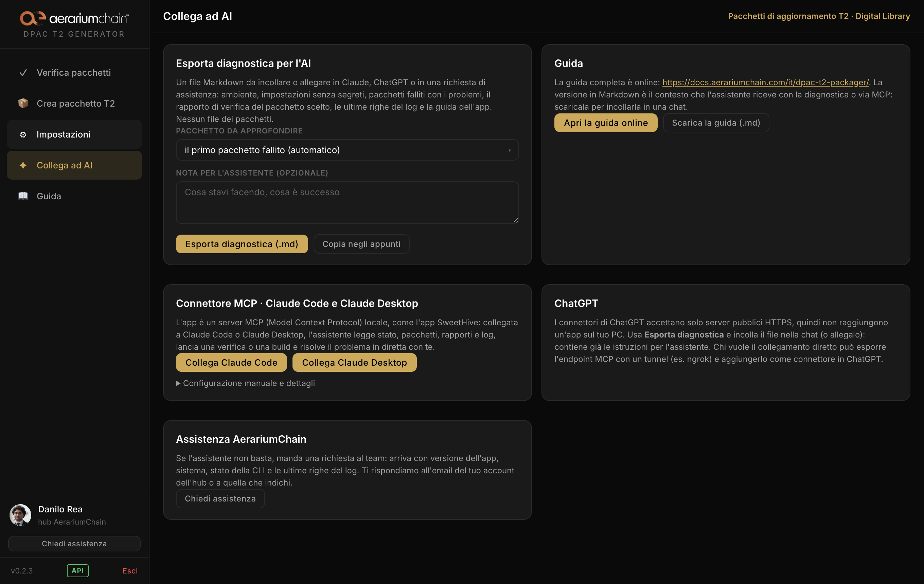Click Esporta diagnostica (.md) button
Image resolution: width=924 pixels, height=584 pixels.
(x=242, y=244)
